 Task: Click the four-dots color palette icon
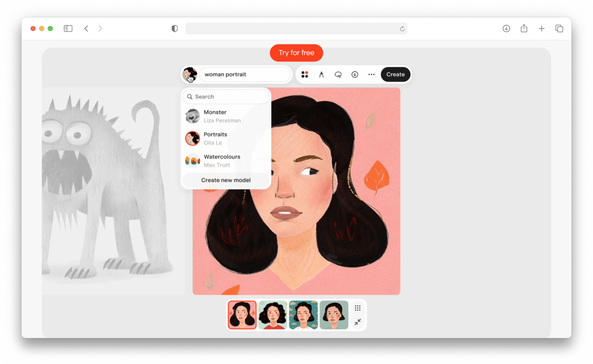click(x=304, y=74)
